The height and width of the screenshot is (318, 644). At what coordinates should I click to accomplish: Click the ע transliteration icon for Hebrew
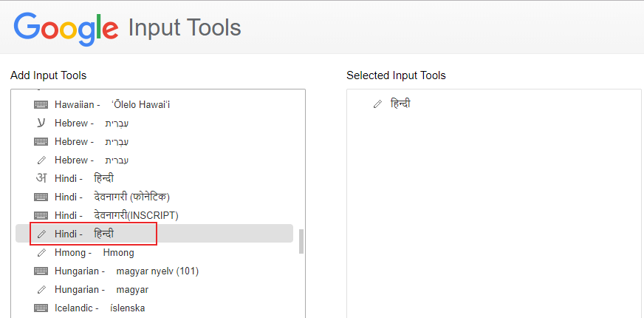click(41, 123)
